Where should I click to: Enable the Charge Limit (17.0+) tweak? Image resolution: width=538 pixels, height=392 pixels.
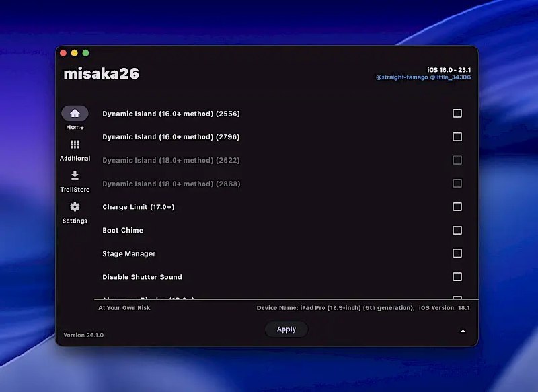coord(457,206)
